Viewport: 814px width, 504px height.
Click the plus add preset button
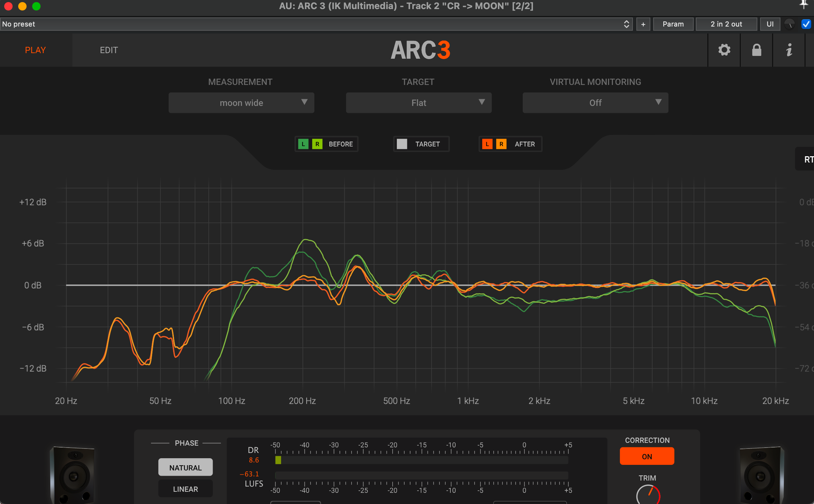[643, 24]
